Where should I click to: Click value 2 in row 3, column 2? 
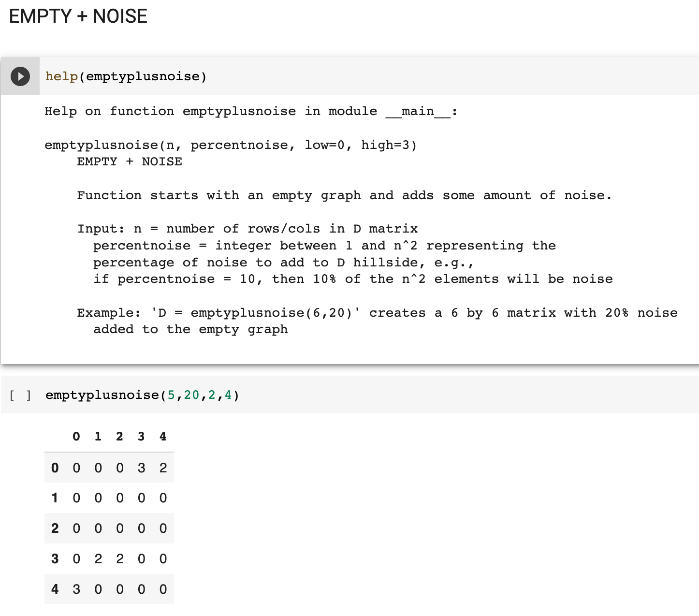tap(120, 559)
